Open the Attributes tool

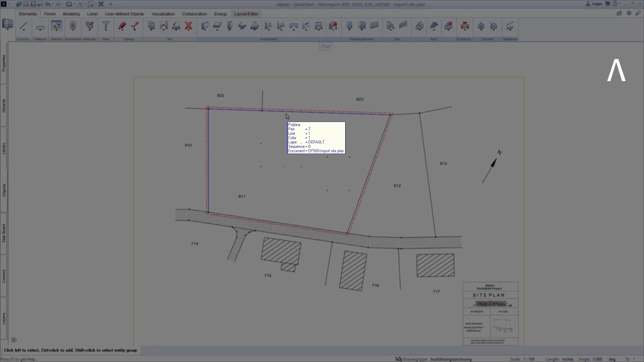click(x=90, y=26)
